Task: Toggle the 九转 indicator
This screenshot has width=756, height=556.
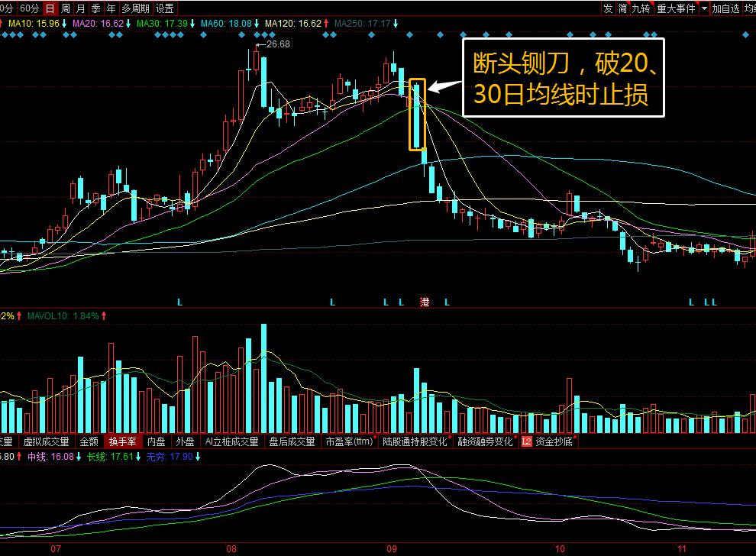Action: 641,8
